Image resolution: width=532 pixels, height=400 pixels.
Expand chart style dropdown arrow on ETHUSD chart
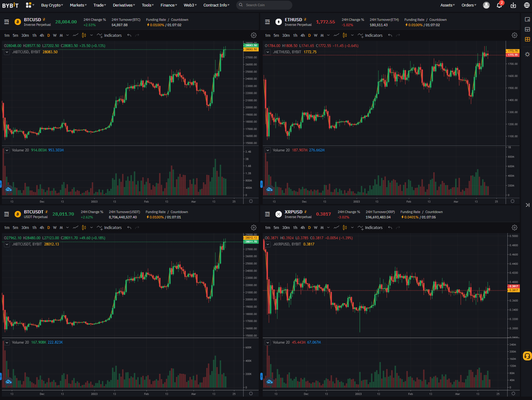coord(352,35)
